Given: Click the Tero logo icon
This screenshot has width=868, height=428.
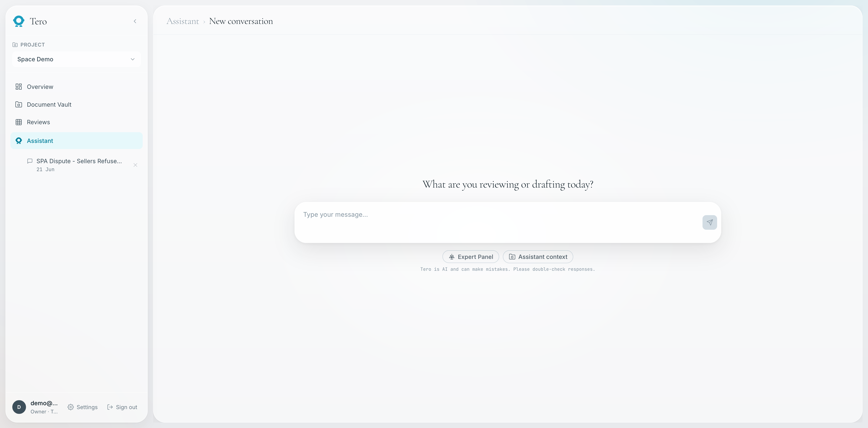Looking at the screenshot, I should click(x=18, y=21).
